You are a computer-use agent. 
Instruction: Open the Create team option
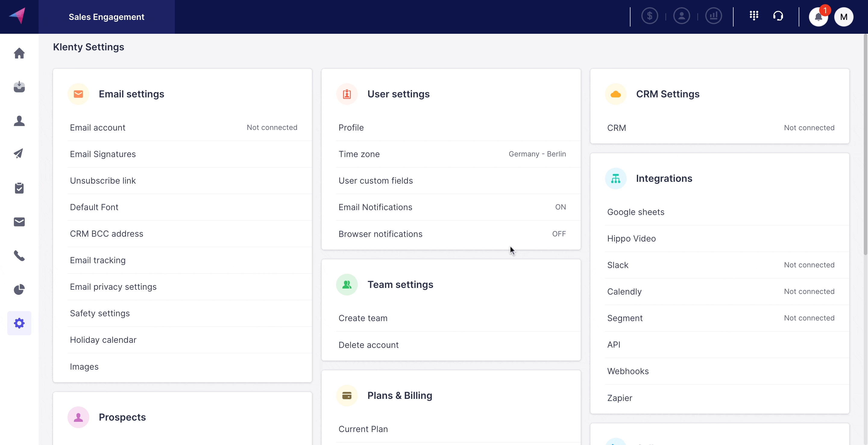point(363,318)
